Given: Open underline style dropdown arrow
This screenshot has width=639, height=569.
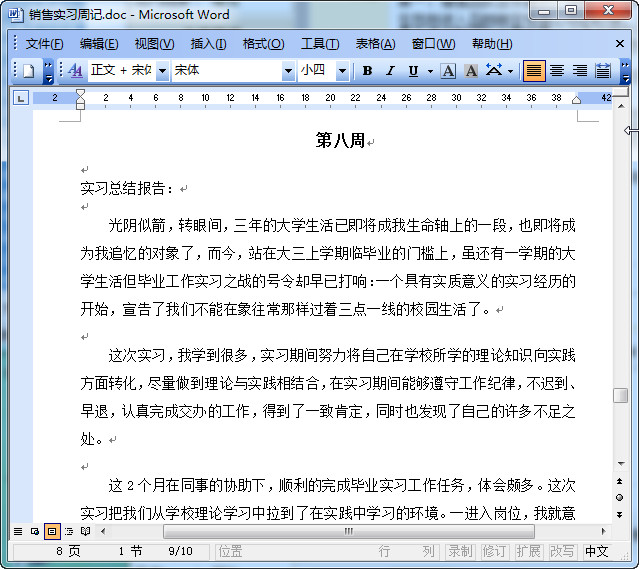Looking at the screenshot, I should (x=430, y=71).
